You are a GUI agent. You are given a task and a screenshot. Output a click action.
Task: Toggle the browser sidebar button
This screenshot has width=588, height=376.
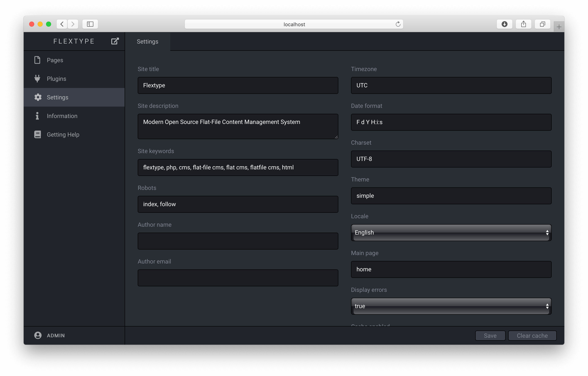pyautogui.click(x=90, y=24)
